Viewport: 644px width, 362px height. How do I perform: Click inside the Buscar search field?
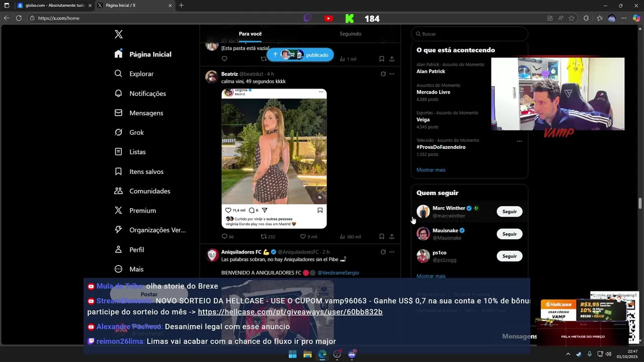(469, 34)
